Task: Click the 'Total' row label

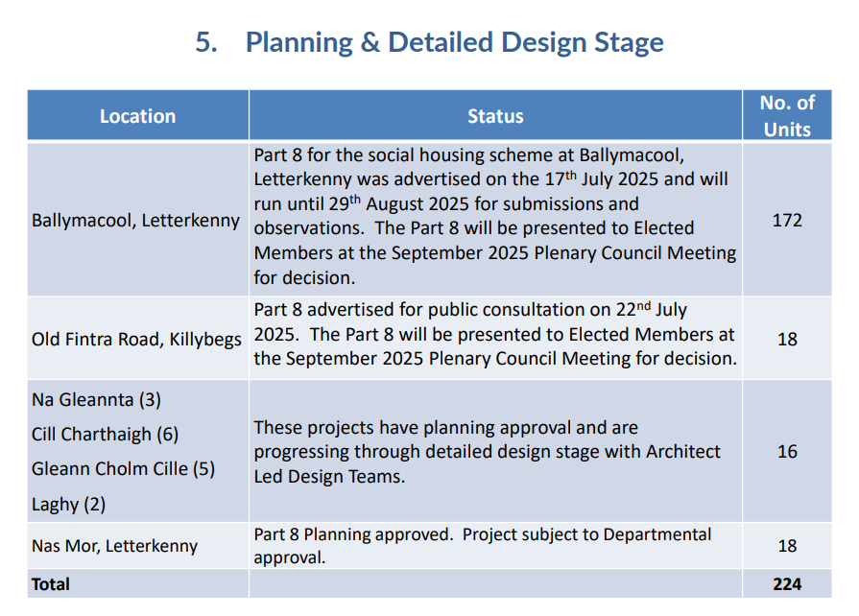Action: tap(51, 584)
